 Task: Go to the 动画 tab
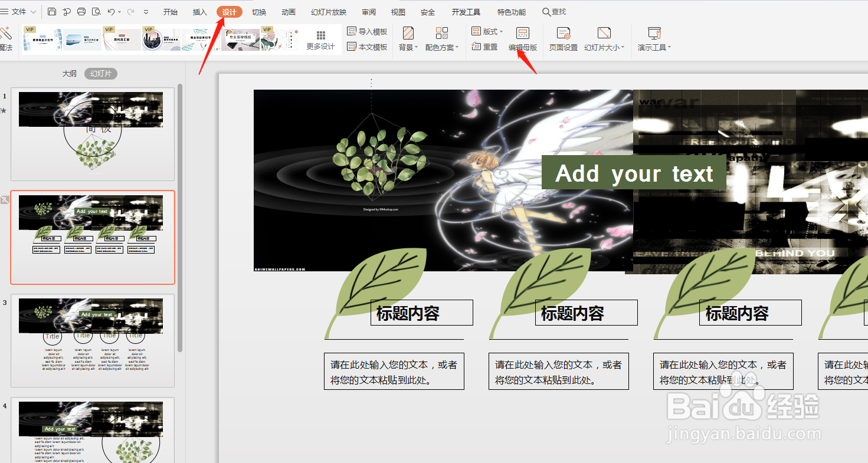click(x=289, y=12)
